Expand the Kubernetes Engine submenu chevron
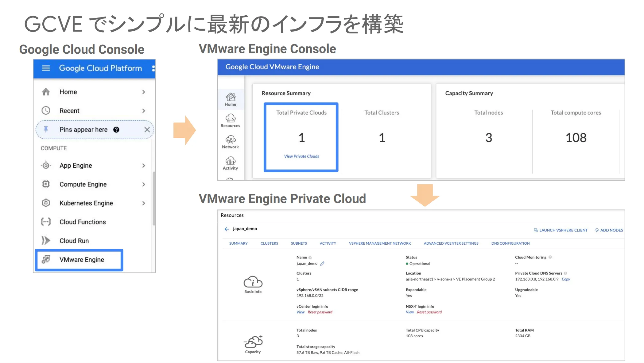644x363 pixels. click(144, 203)
